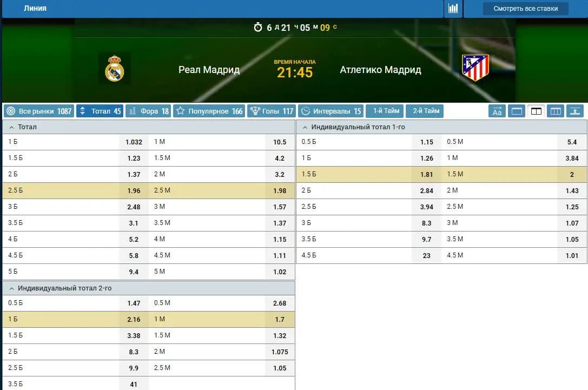Switch to three-column layout icon
Screen dimensions: 588x390
[556, 111]
